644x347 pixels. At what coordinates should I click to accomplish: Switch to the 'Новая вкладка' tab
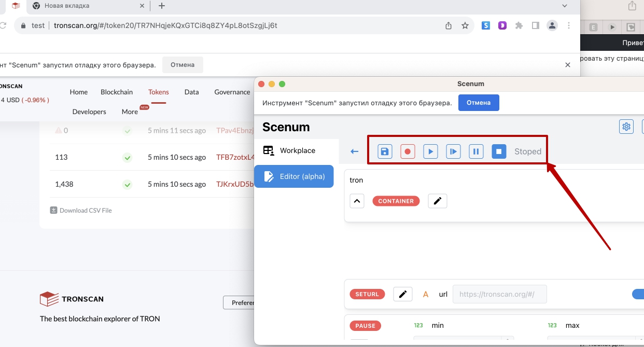(88, 6)
